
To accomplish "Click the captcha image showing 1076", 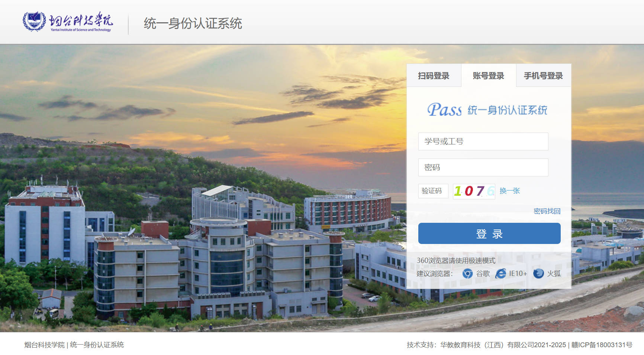I will (x=474, y=191).
